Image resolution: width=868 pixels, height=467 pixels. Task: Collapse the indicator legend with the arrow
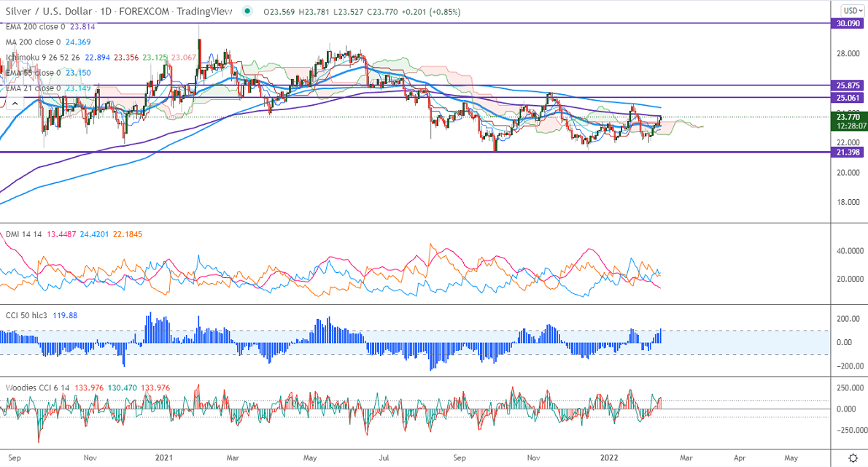[x=15, y=104]
